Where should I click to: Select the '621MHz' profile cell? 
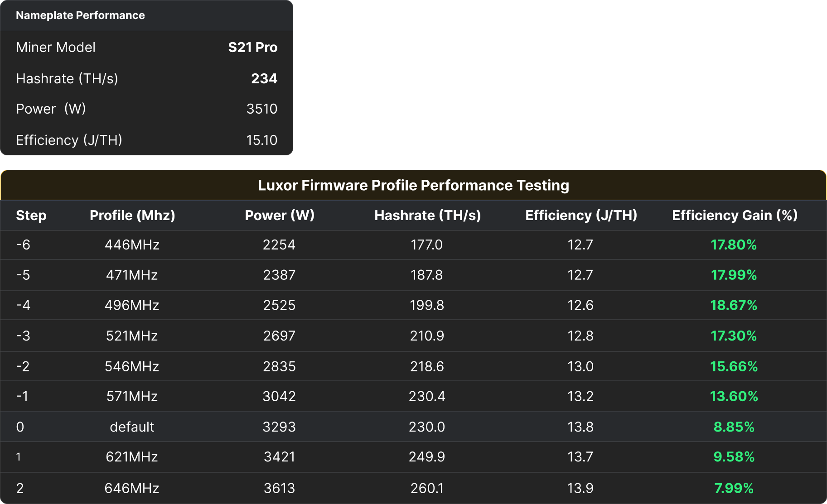point(132,456)
